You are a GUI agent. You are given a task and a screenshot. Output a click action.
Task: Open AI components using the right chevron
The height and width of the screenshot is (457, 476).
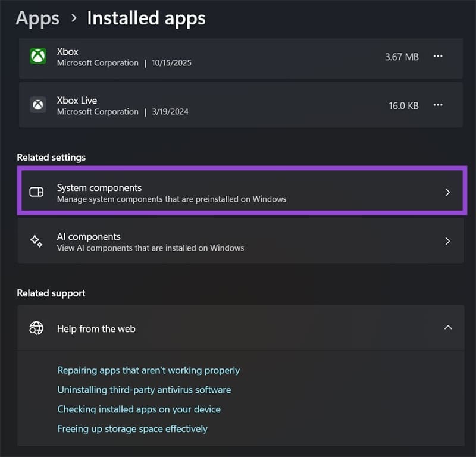tap(448, 241)
